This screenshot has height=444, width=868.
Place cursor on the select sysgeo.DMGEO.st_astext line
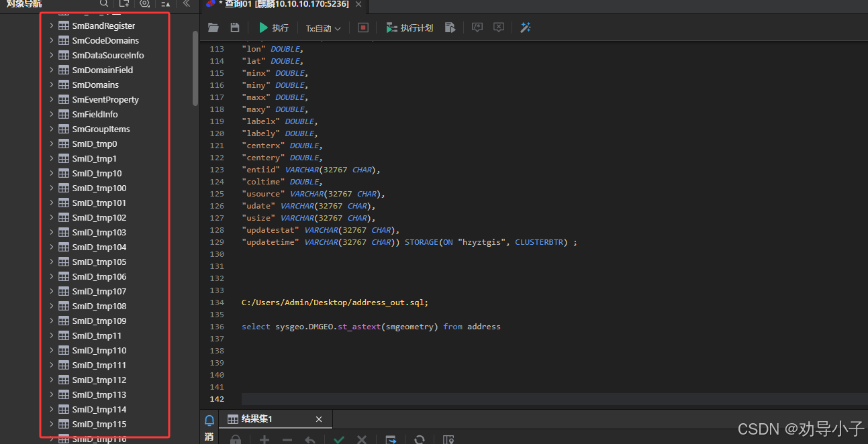click(x=371, y=327)
